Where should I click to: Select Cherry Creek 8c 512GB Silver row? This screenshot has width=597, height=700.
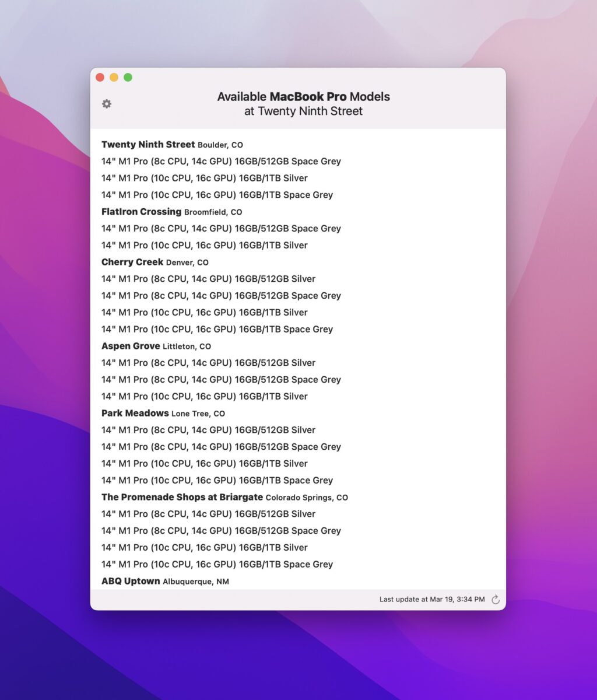(208, 279)
